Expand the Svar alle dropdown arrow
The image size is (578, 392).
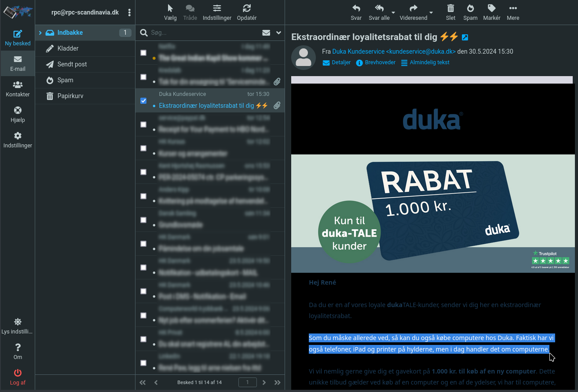[393, 12]
